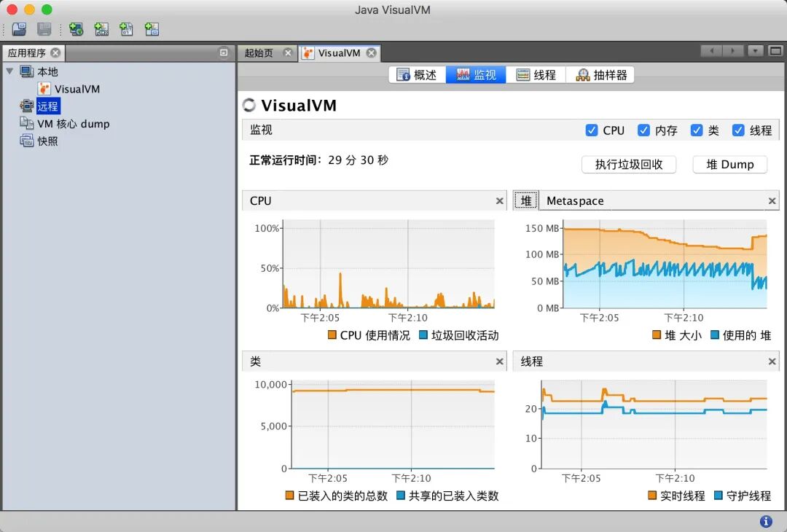Image resolution: width=787 pixels, height=532 pixels.
Task: Click the 远程 network hosts icon
Action: [26, 106]
